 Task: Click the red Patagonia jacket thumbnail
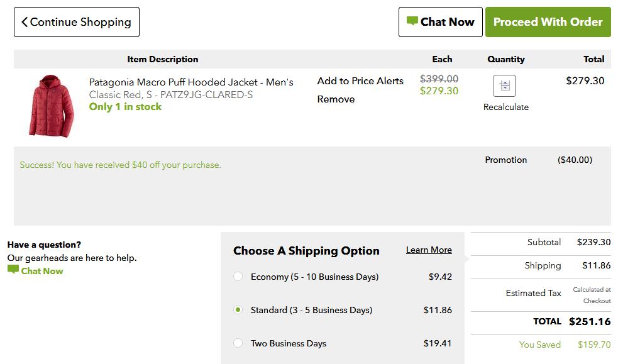tap(51, 106)
